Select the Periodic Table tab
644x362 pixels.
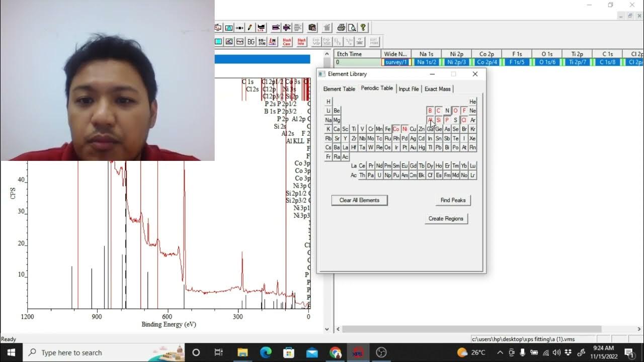click(x=377, y=88)
